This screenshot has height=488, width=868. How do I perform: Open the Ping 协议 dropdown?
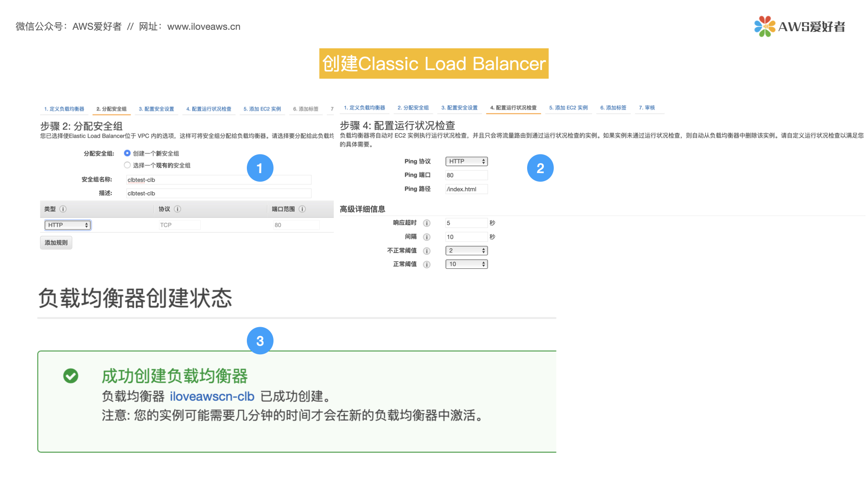[466, 161]
